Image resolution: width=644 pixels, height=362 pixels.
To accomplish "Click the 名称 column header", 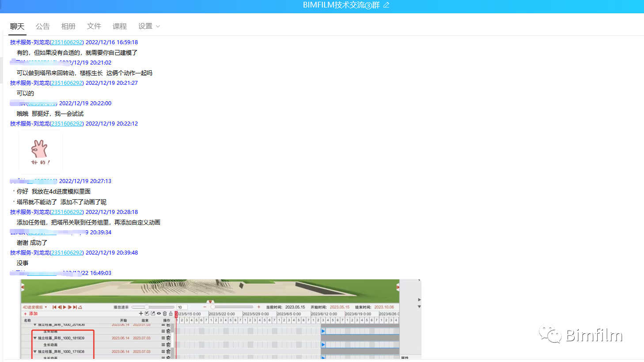I will coord(27,320).
